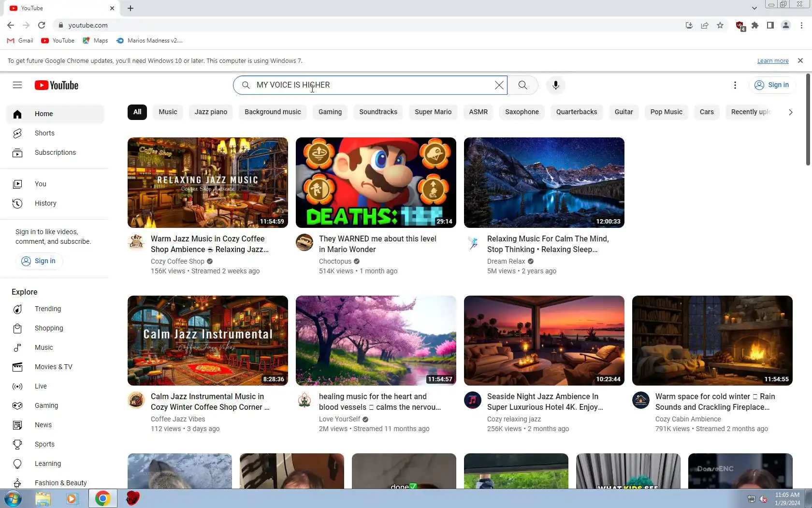Select the Music category chip
Viewport: 812px width, 508px height.
pyautogui.click(x=168, y=112)
